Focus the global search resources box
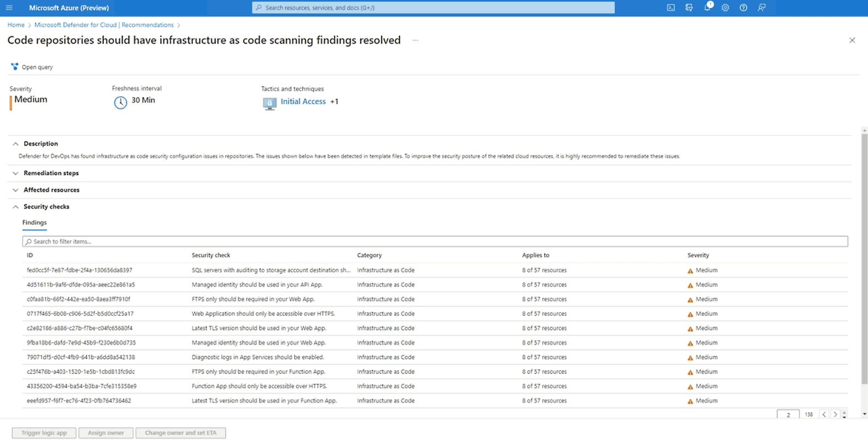This screenshot has width=868, height=441. [433, 8]
